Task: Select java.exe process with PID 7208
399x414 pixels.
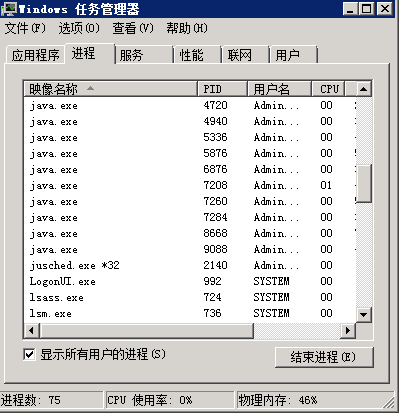Action: 190,186
